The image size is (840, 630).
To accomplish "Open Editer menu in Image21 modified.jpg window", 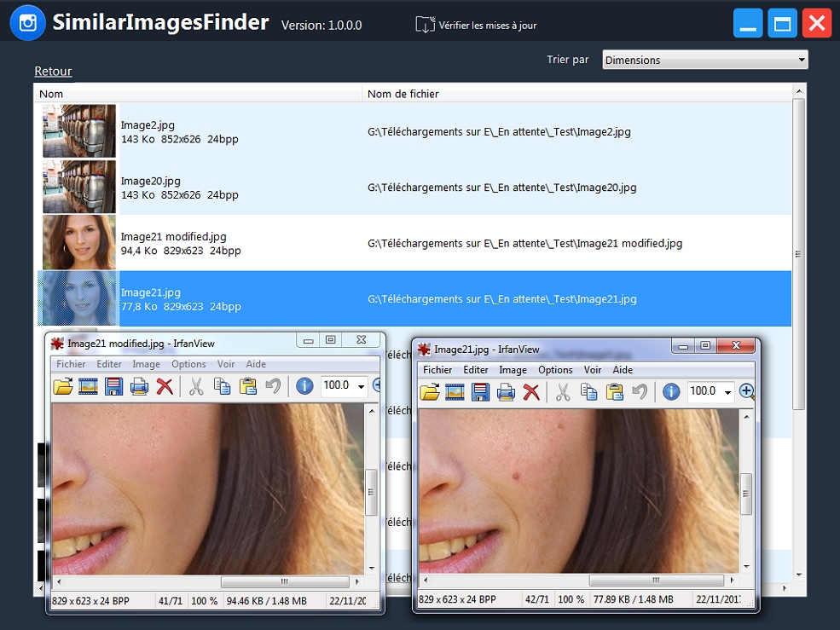I will (x=109, y=364).
